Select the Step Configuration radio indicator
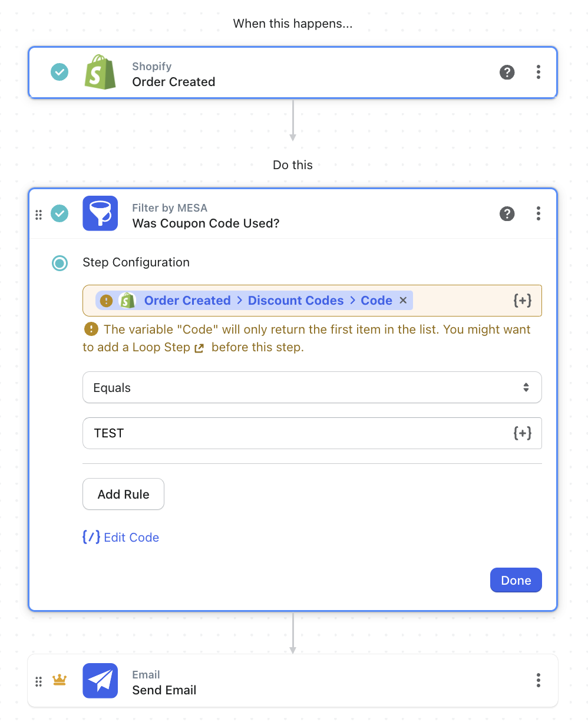 pos(60,263)
